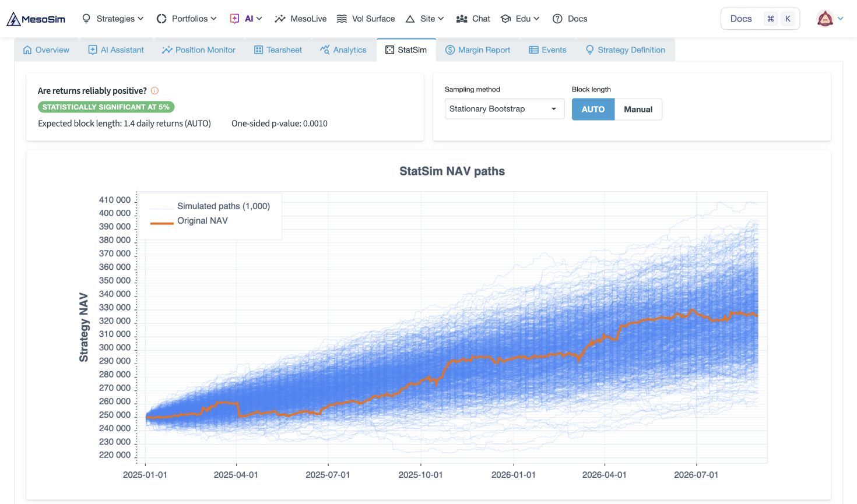Expand the Site dropdown menu
Screen dimensions: 857x504
[425, 19]
